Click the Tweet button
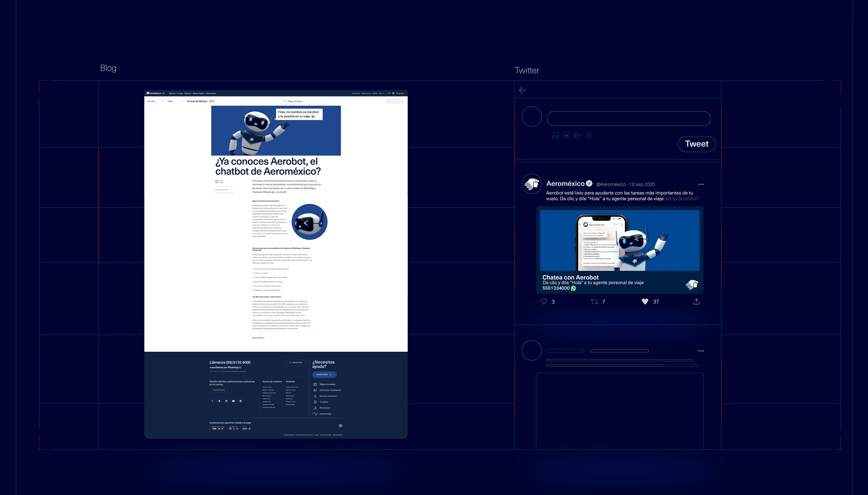Viewport: 868px width, 495px height. click(696, 144)
